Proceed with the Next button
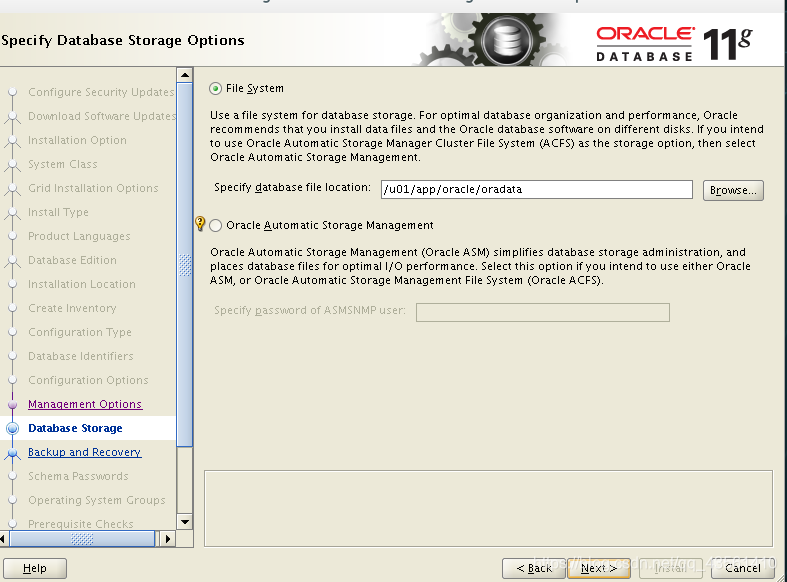The width and height of the screenshot is (787, 582). (599, 568)
